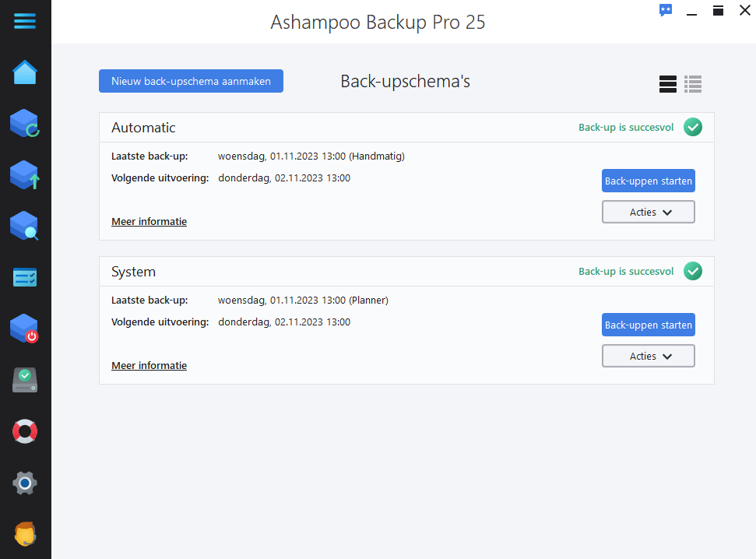Open support agent headset icon
The height and width of the screenshot is (559, 756).
click(x=25, y=534)
